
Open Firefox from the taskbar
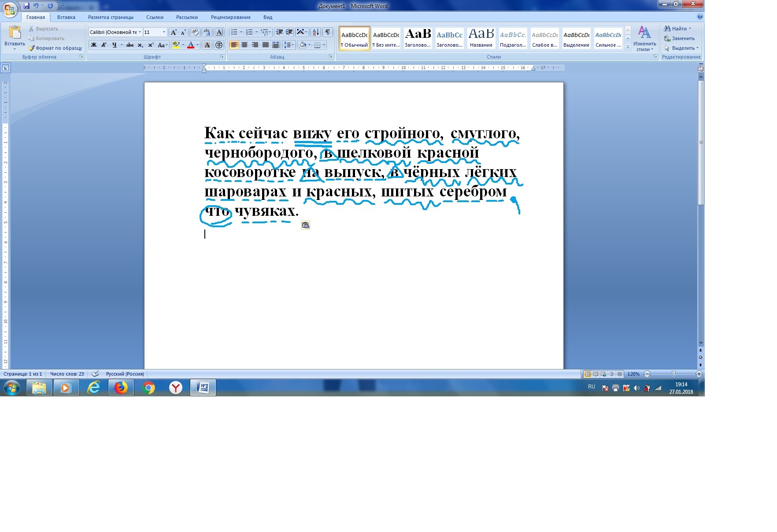point(121,388)
